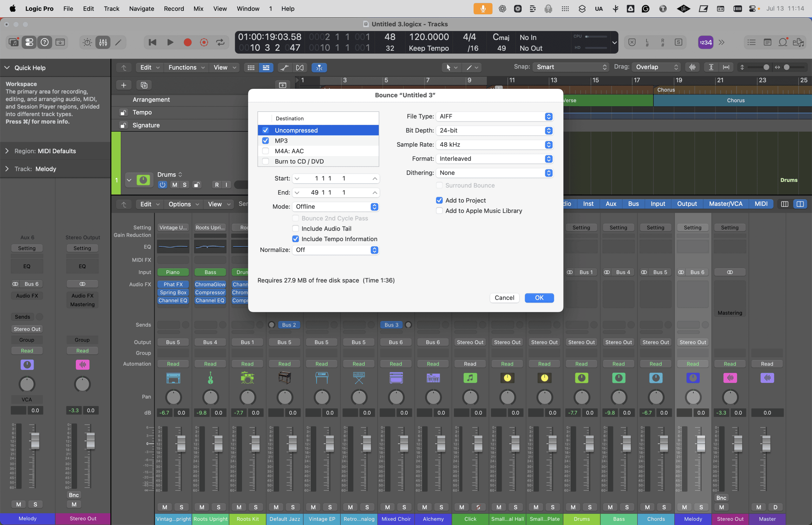
Task: Mute the Drums track in track header
Action: coord(175,184)
